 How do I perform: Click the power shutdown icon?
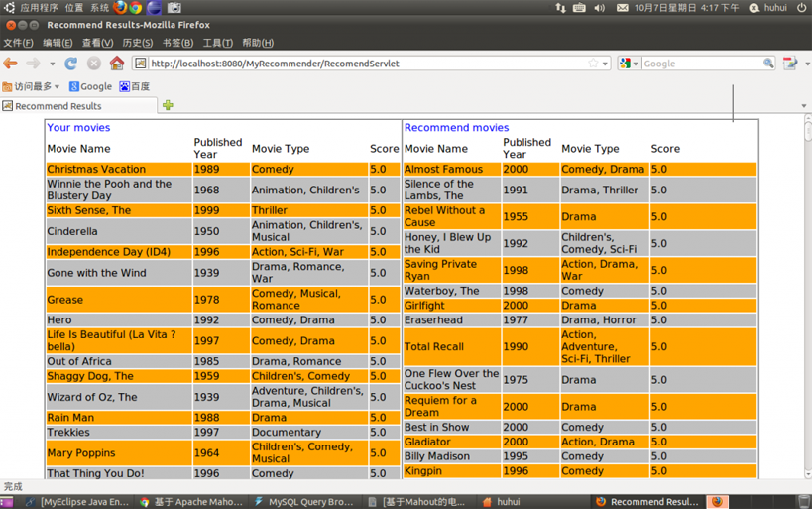point(801,7)
